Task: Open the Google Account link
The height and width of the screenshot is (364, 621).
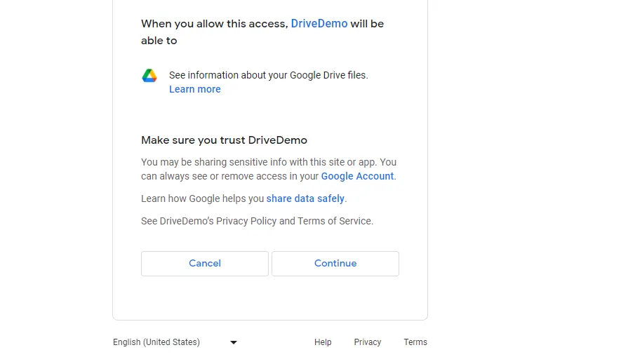Action: 357,176
